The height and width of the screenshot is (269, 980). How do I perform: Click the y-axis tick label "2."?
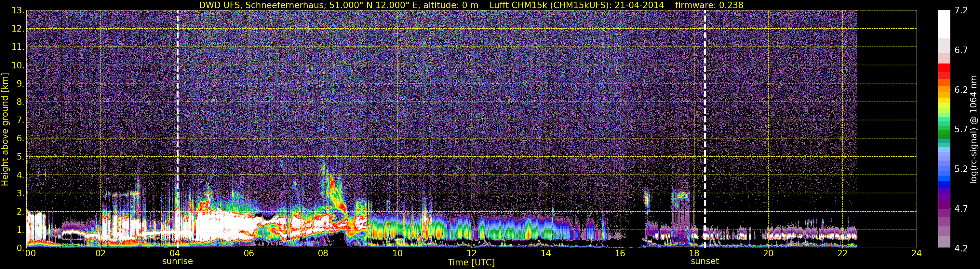(20, 212)
